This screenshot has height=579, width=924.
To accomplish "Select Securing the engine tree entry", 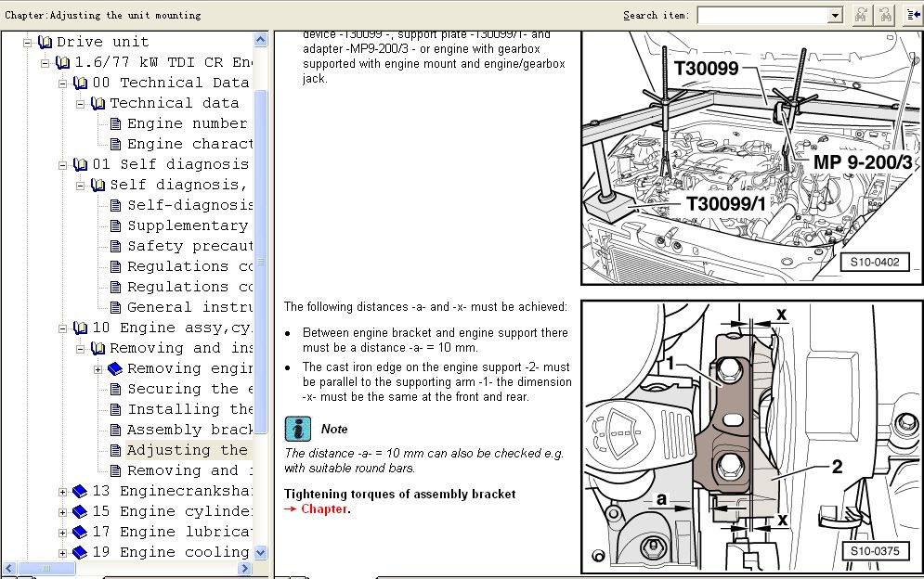I will click(189, 389).
